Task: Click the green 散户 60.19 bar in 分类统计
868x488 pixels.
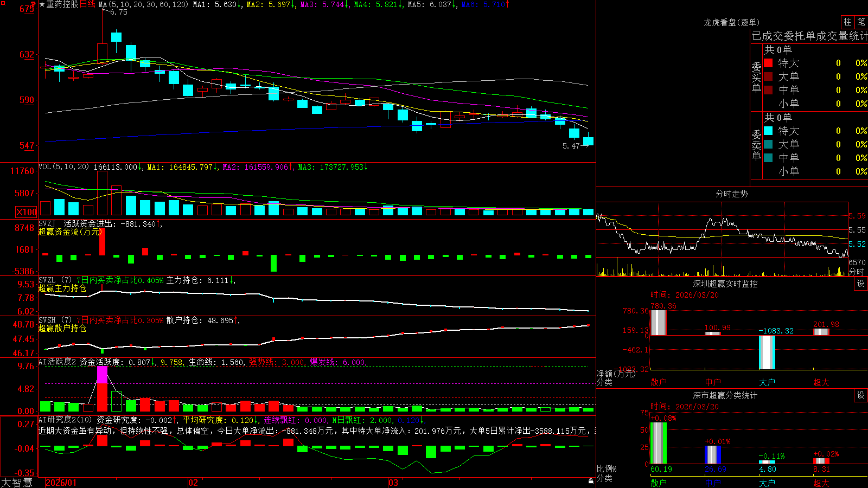Action: [x=658, y=443]
